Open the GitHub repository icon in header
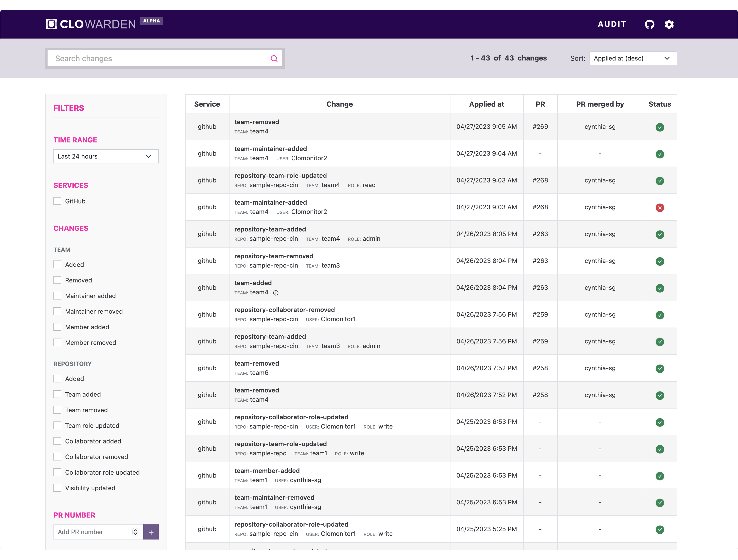The image size is (738, 560). [649, 24]
